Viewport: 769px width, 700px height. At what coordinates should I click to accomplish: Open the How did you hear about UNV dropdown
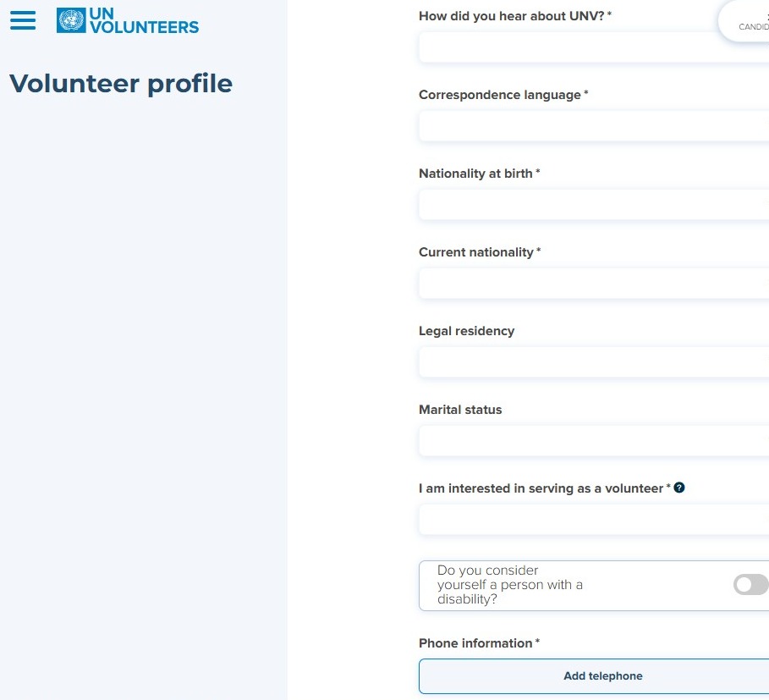pos(593,47)
